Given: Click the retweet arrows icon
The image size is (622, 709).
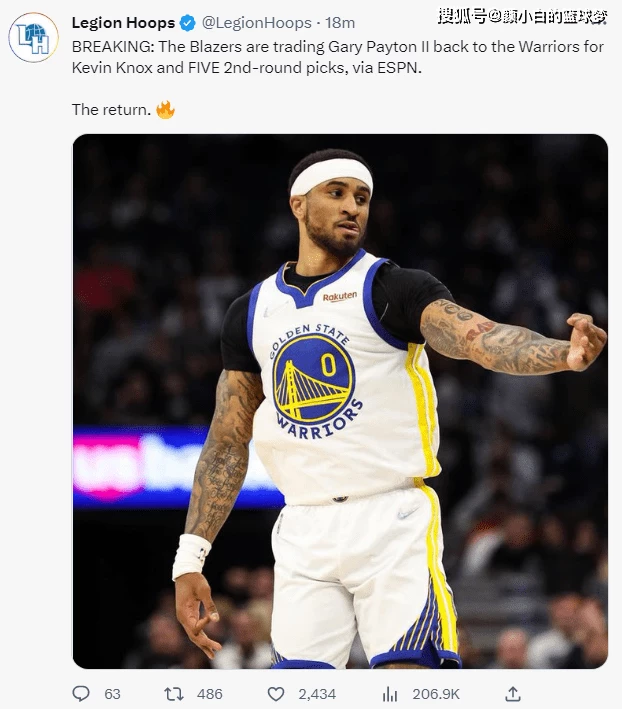Looking at the screenshot, I should 174,694.
